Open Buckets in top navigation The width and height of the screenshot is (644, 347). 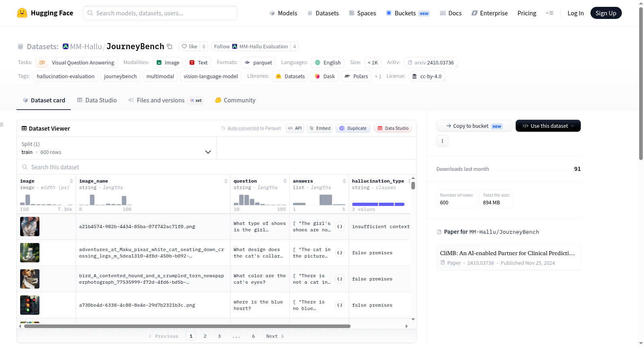407,13
